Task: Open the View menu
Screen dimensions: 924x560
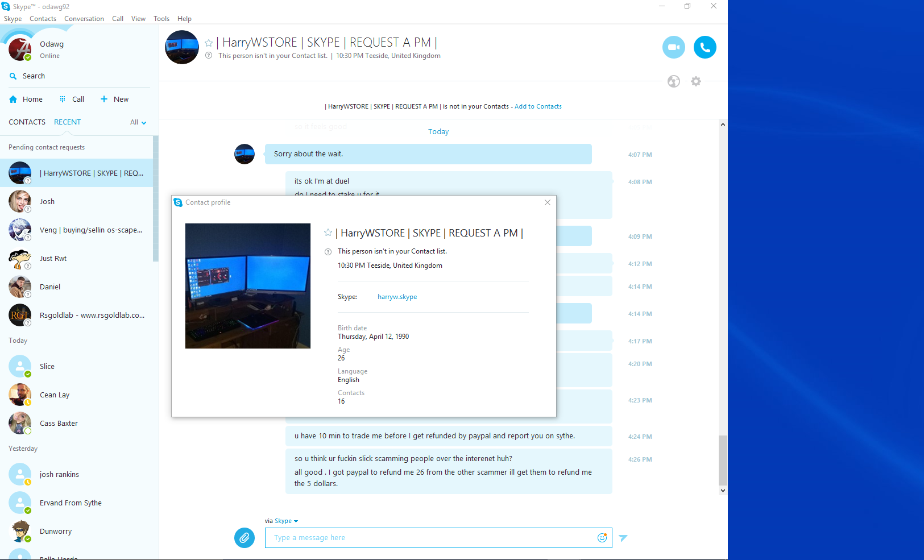Action: [139, 19]
